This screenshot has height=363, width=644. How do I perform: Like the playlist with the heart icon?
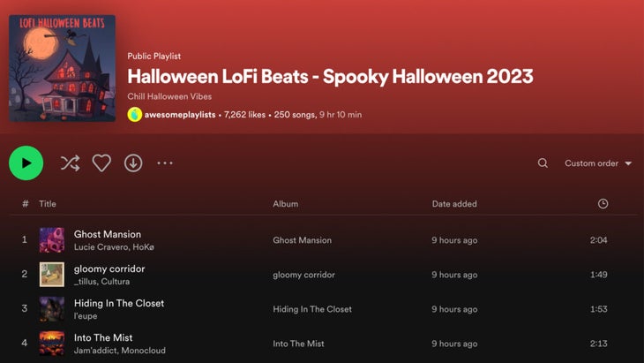[101, 163]
